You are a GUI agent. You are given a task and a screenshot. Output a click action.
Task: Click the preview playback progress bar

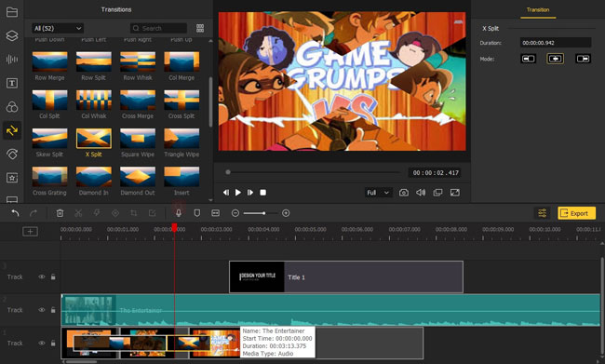tap(314, 172)
